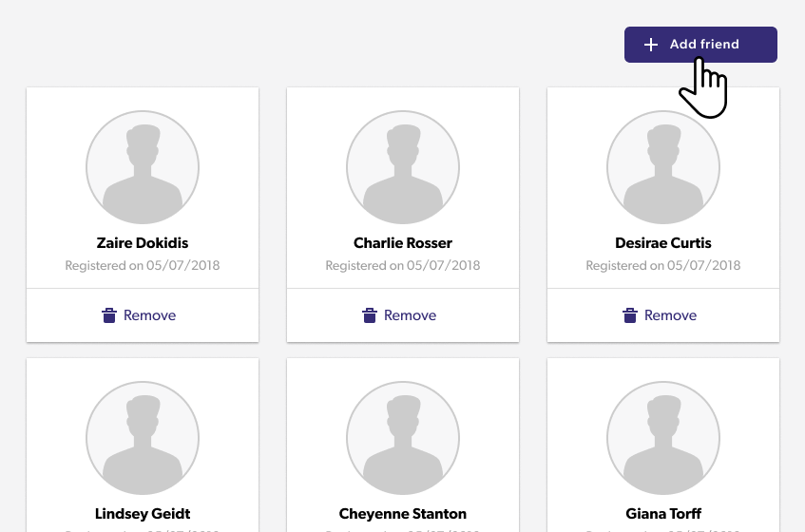This screenshot has width=805, height=532.
Task: Click trash icon under Desirae Curtis
Action: click(x=630, y=315)
